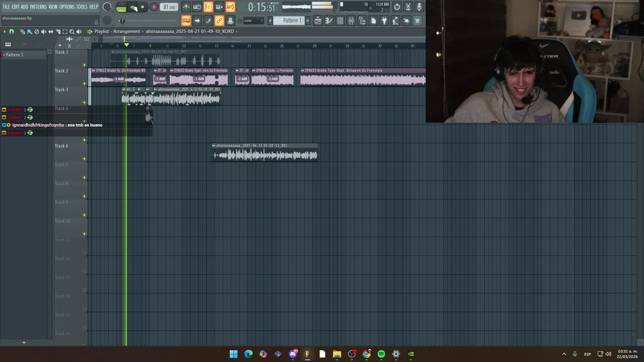Toggle overdub blend recording icon
644x362 pixels.
click(219, 7)
